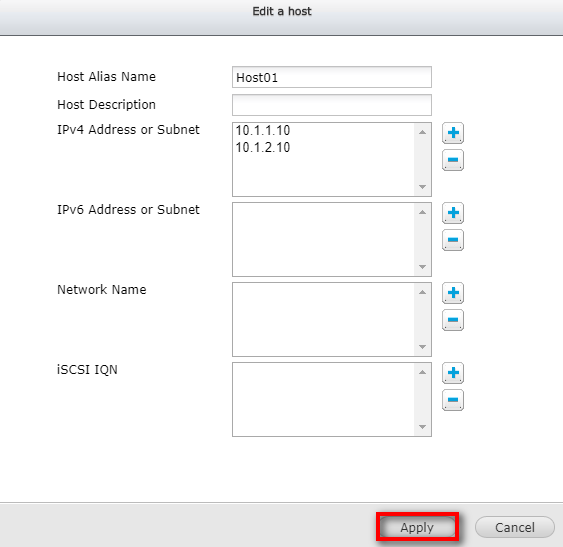Click into the Host Description field
The image size is (563, 547).
(x=332, y=105)
